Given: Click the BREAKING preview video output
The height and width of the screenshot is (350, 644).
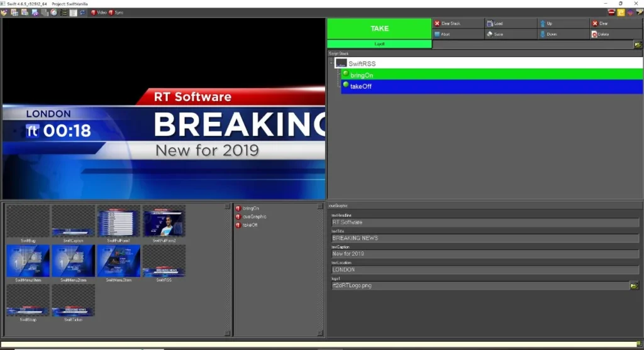Looking at the screenshot, I should (164, 109).
